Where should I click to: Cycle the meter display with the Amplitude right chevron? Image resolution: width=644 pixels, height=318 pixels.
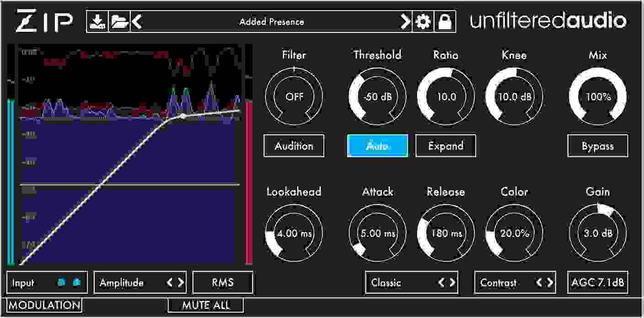click(x=180, y=282)
